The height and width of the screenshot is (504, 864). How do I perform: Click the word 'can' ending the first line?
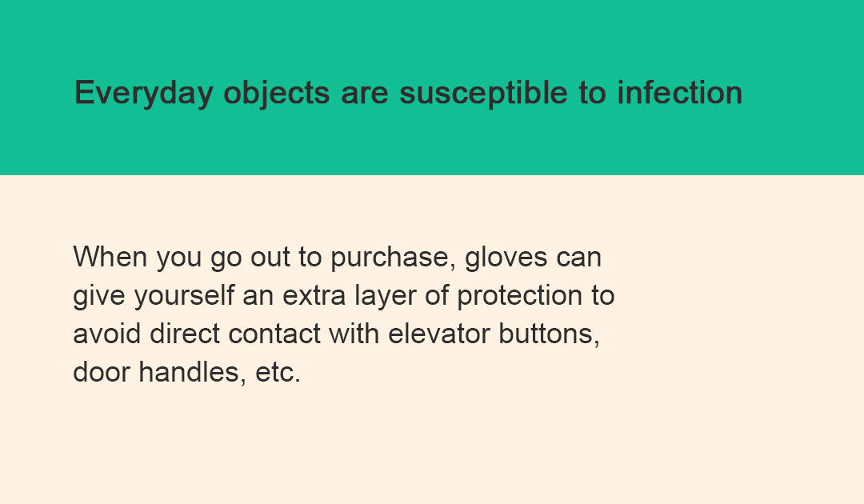pos(578,258)
